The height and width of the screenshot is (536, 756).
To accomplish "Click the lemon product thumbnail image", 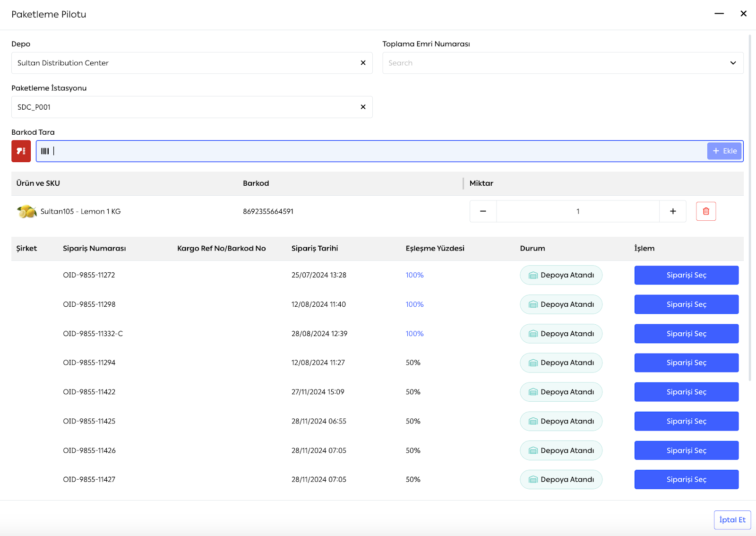I will (27, 211).
